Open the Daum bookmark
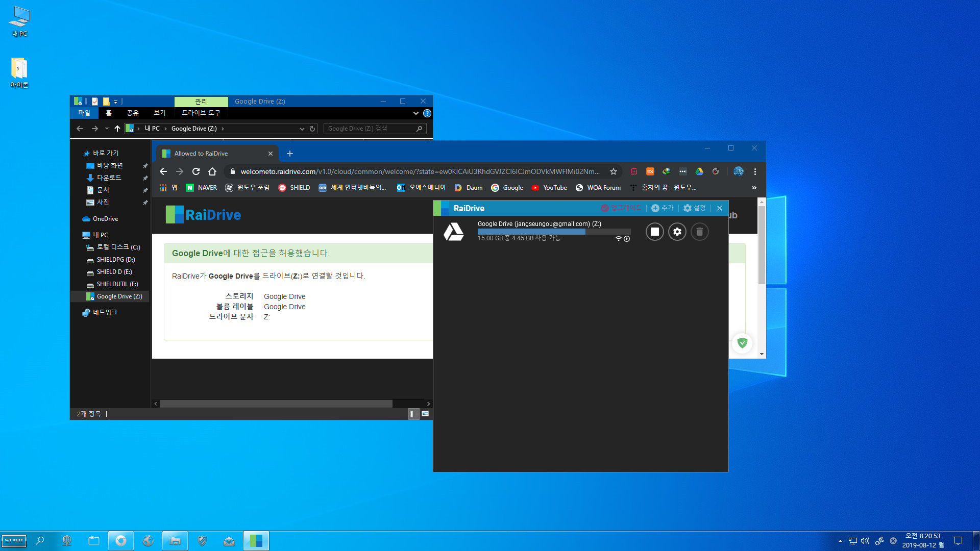Viewport: 980px width, 551px height. 469,188
